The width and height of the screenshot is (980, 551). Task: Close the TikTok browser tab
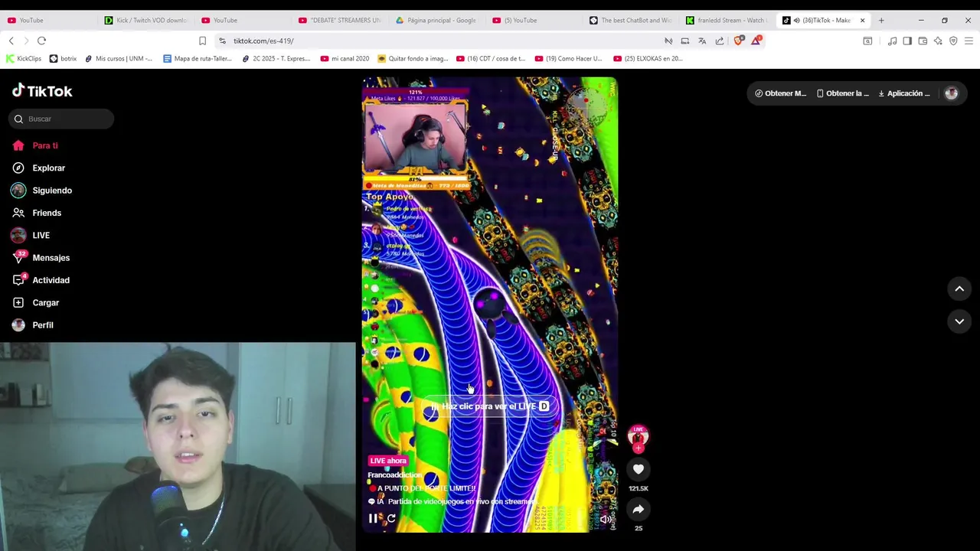862,21
